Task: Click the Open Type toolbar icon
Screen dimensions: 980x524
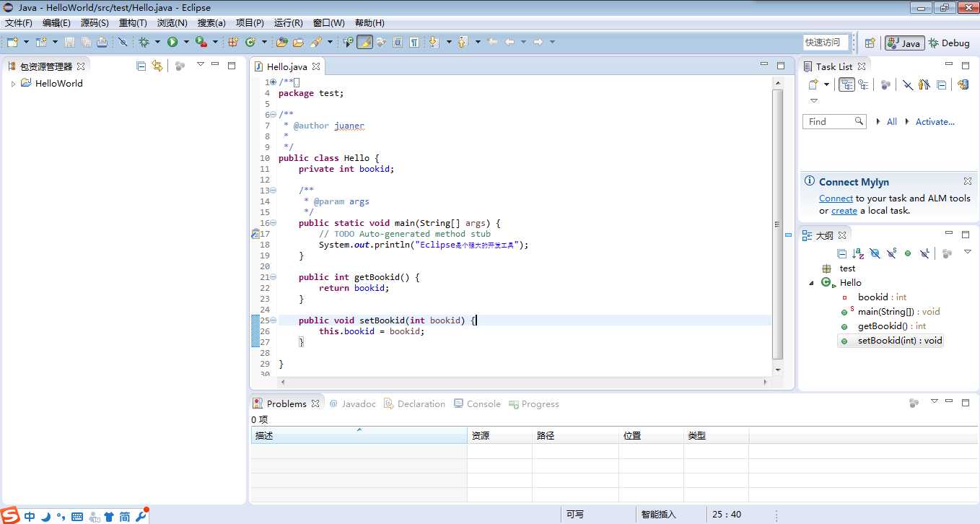Action: pyautogui.click(x=282, y=42)
